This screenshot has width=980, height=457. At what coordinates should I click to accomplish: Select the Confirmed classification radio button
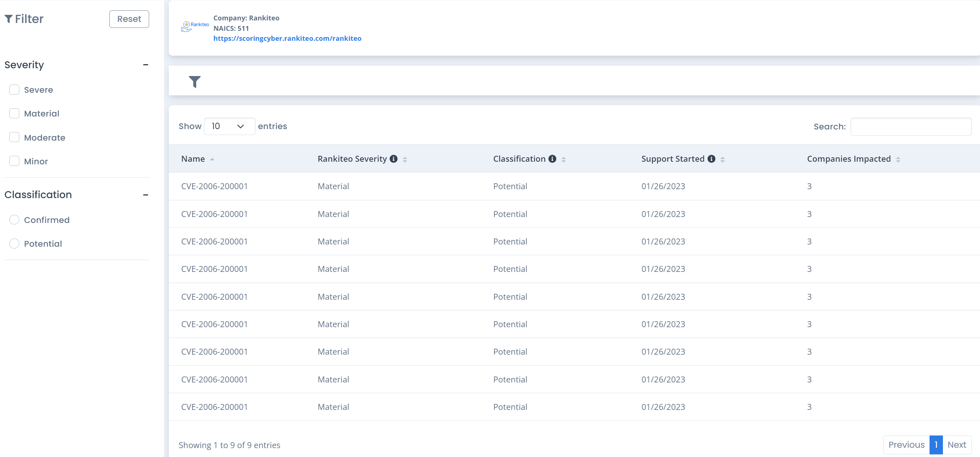point(14,220)
